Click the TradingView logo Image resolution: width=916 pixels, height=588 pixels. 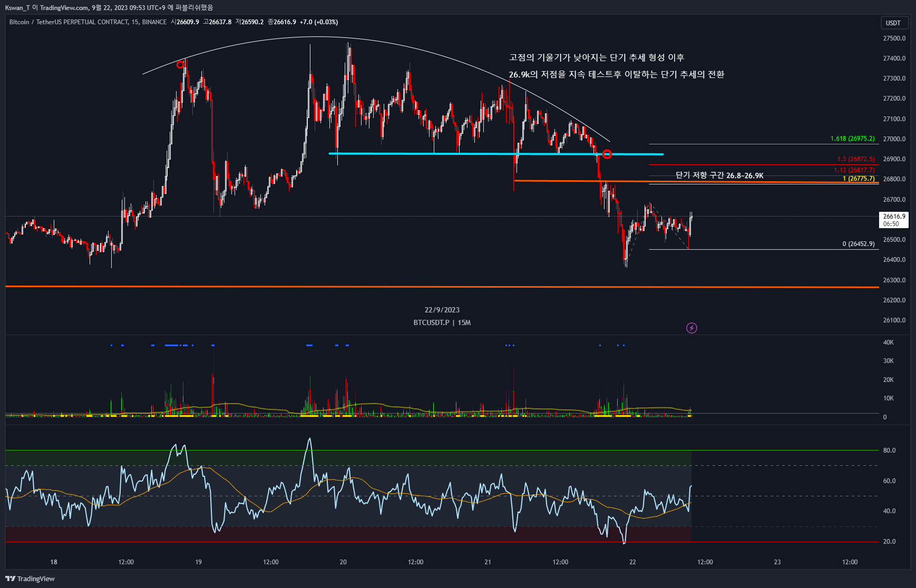click(30, 579)
